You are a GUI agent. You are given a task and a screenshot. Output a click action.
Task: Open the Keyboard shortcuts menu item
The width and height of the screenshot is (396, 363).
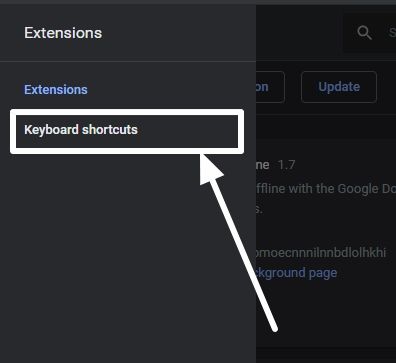(x=127, y=131)
